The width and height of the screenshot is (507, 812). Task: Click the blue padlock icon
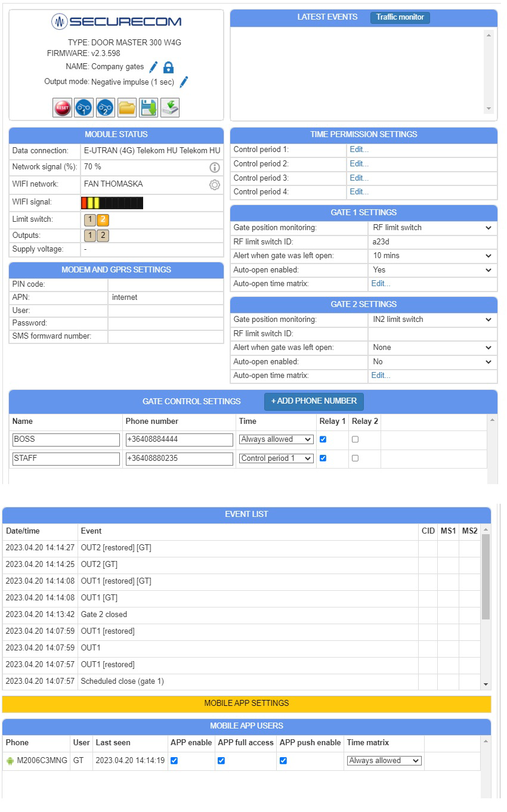pyautogui.click(x=168, y=67)
